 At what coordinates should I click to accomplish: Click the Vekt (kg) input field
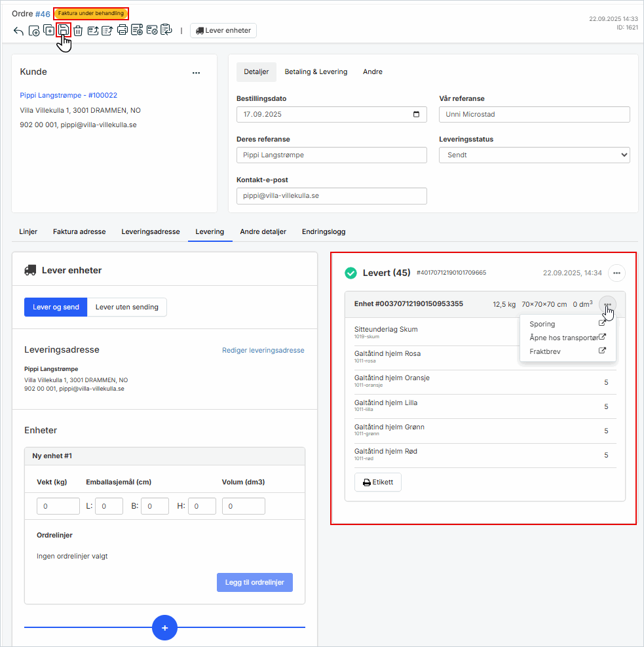point(58,506)
